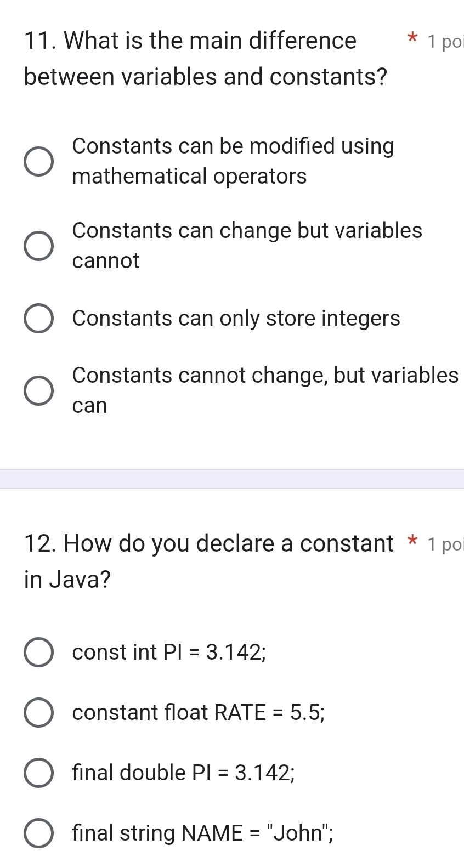Choose radio "constant float RATE = 5.5;"

[39, 712]
